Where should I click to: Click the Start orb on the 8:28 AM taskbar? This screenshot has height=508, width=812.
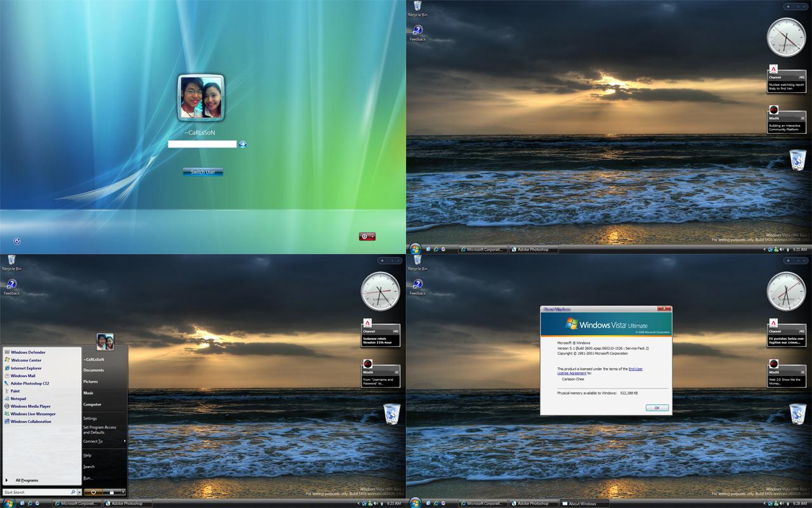(416, 503)
